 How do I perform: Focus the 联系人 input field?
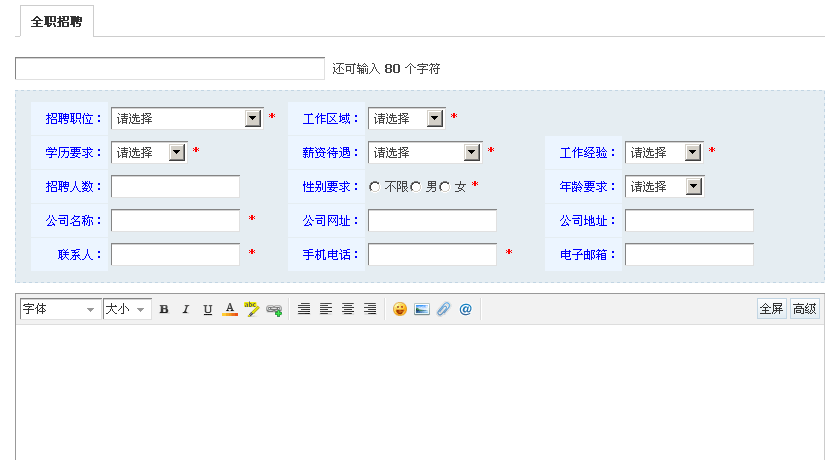point(175,254)
